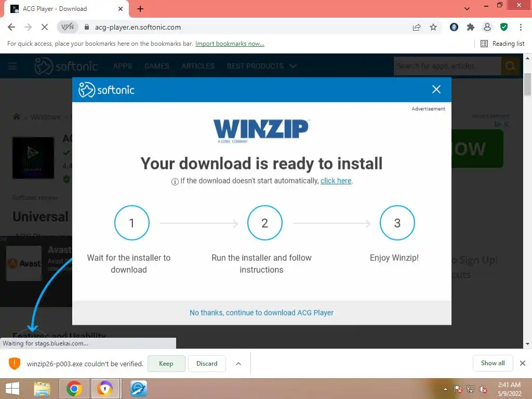Image resolution: width=532 pixels, height=399 pixels.
Task: Click the VPN badge in address bar
Action: (x=67, y=27)
